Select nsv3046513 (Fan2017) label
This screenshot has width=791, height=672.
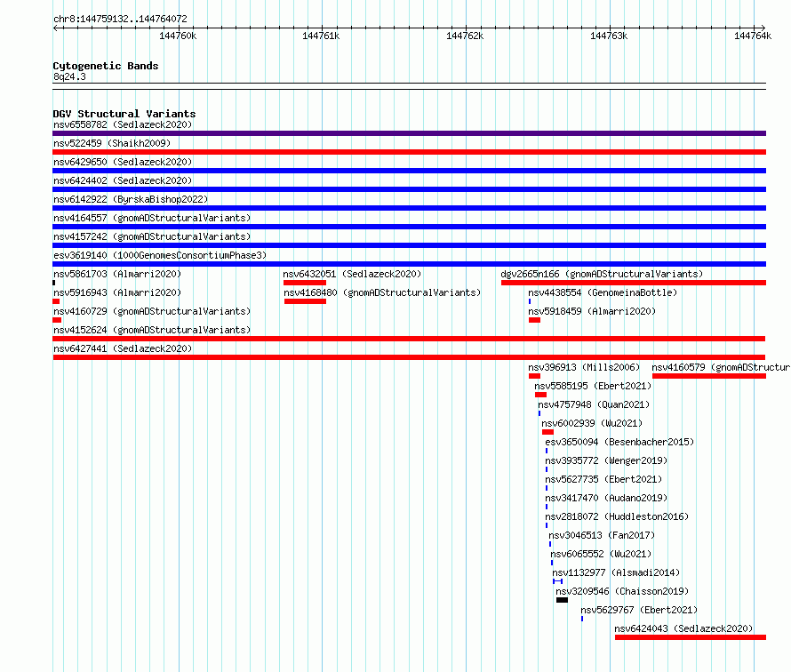point(602,535)
